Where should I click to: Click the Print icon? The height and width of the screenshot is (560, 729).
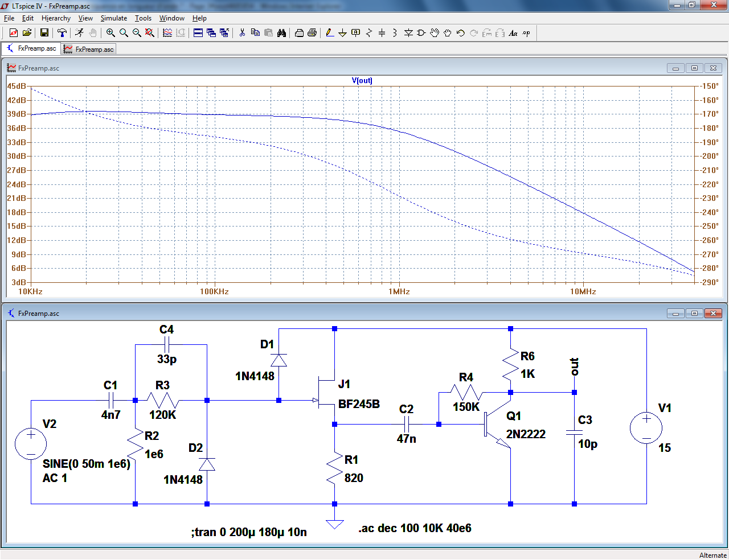click(312, 33)
